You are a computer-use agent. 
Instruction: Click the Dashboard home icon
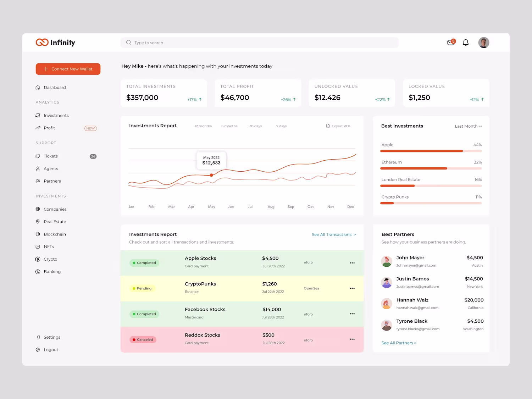pos(38,88)
